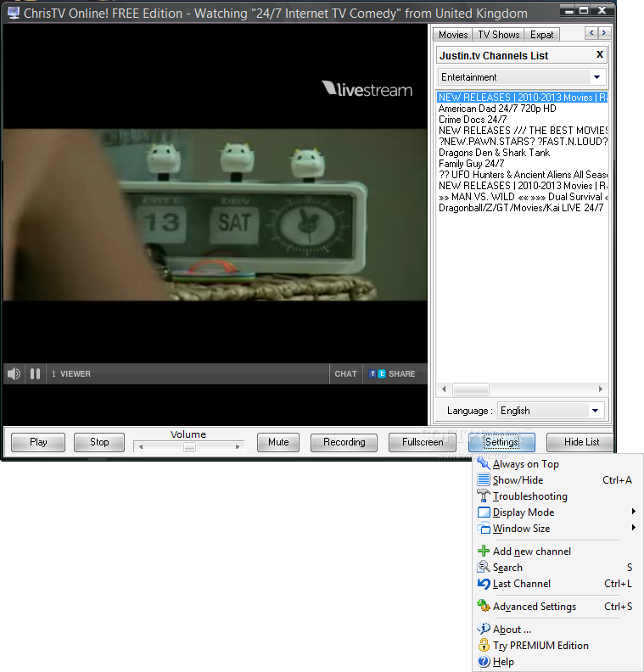Select NEW RELEASES /// THE BEST MOVIES channel
644x672 pixels.
[523, 131]
